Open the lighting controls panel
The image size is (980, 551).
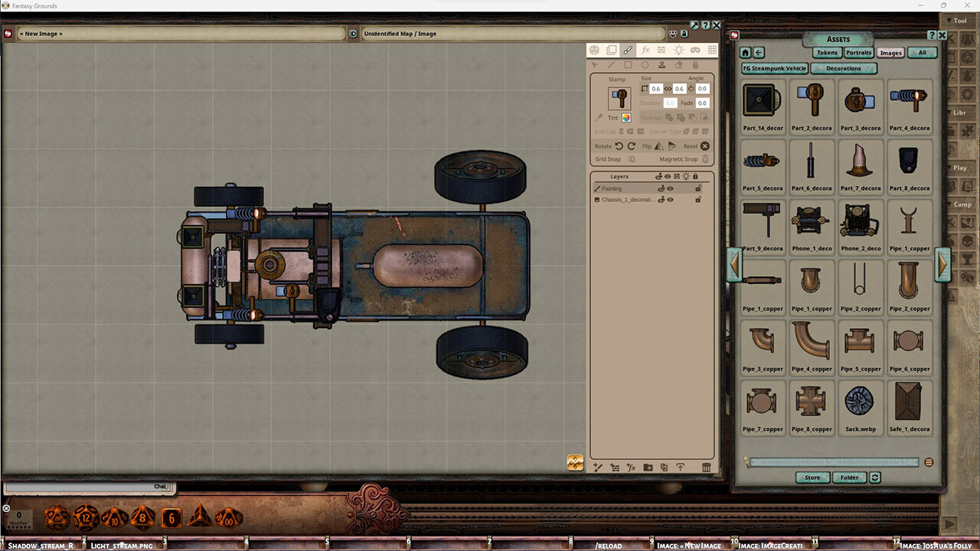click(x=678, y=50)
